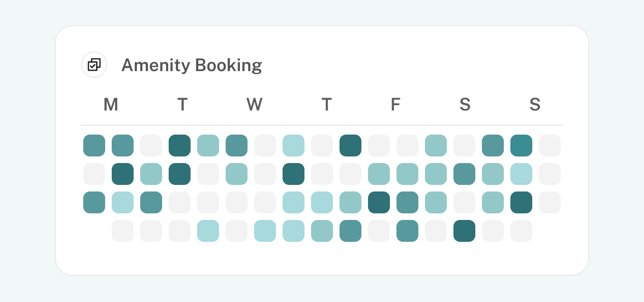644x302 pixels.
Task: Click the only pale blue cell in second row
Action: click(x=521, y=174)
